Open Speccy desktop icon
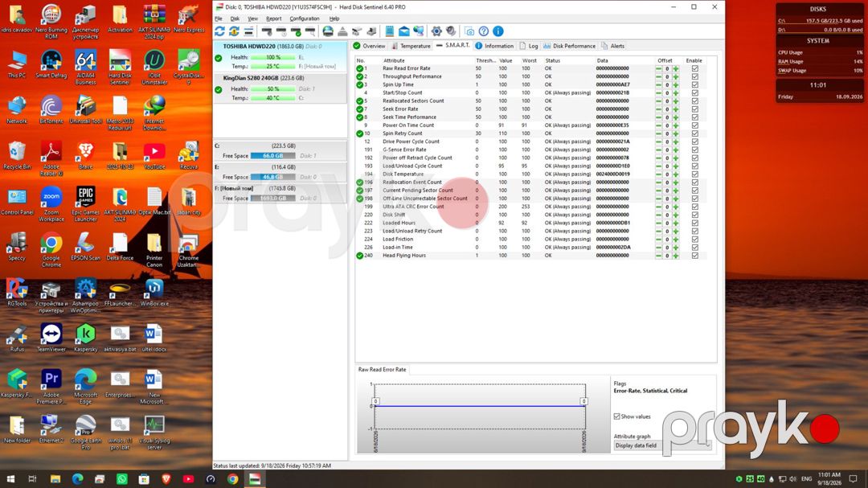868x488 pixels. pyautogui.click(x=17, y=247)
